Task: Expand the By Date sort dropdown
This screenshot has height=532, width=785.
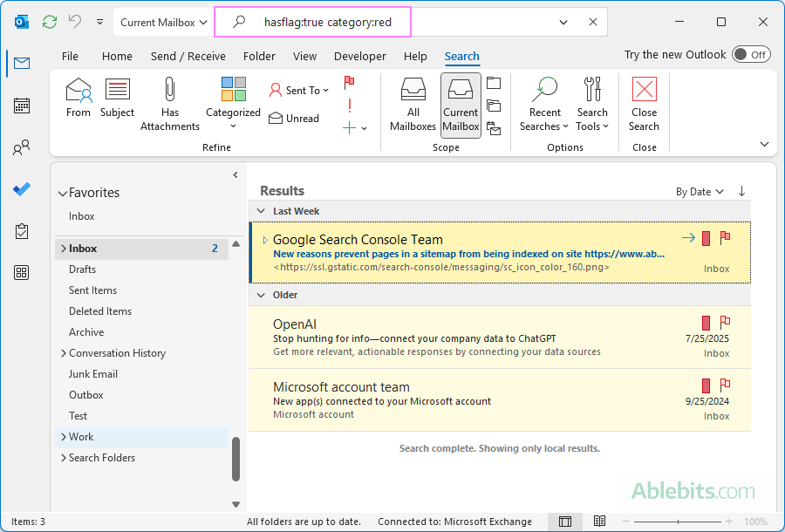Action: (700, 192)
